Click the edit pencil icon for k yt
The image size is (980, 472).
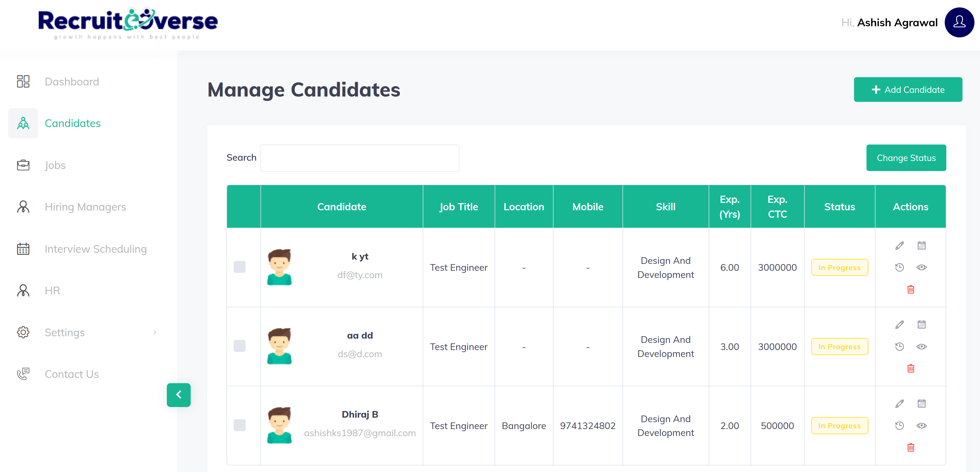pos(899,246)
